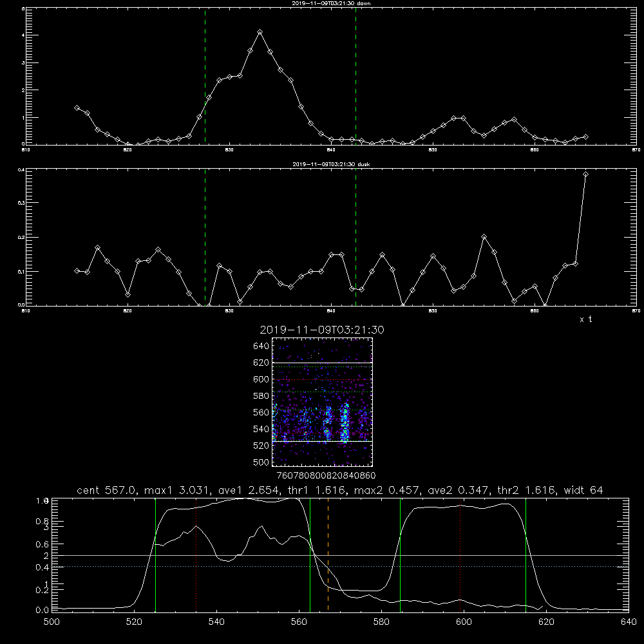Click the 'thr1 1.616' value in stats line

coord(318,490)
